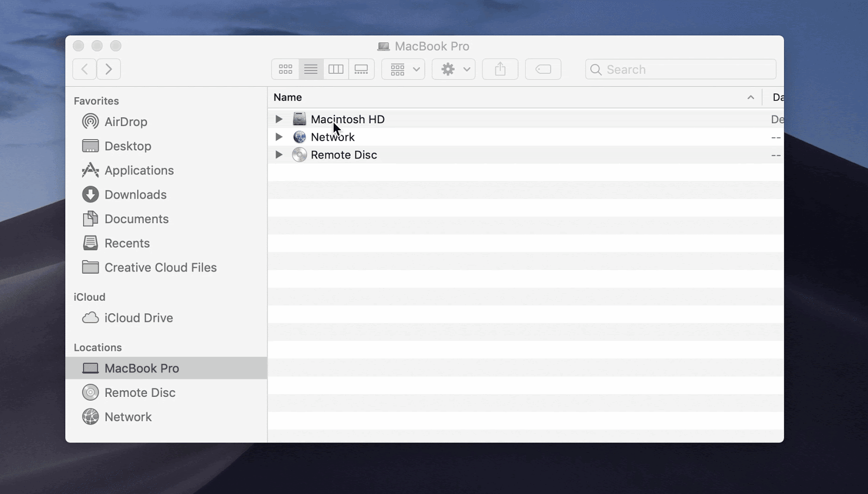This screenshot has height=494, width=868.
Task: Select AirDrop in the sidebar
Action: point(125,122)
